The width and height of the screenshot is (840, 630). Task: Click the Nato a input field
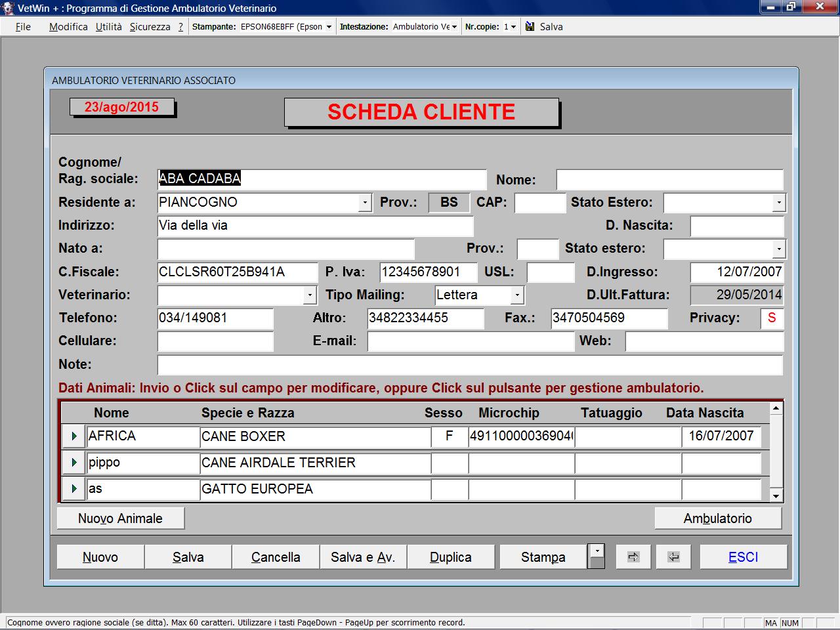click(x=286, y=249)
